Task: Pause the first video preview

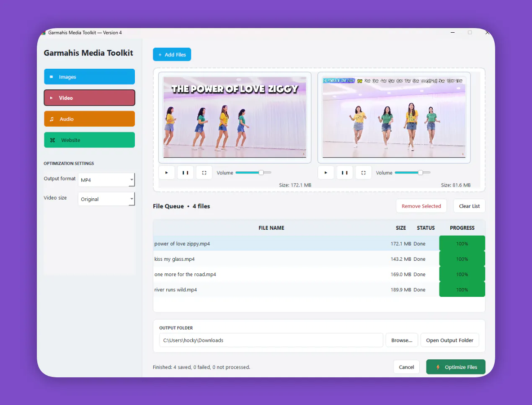Action: click(x=186, y=173)
